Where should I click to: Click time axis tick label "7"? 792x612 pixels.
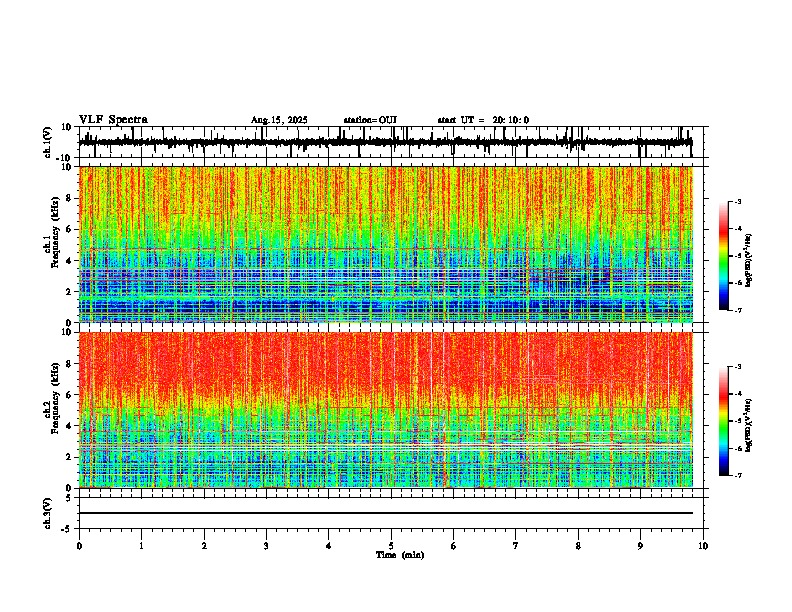(516, 546)
